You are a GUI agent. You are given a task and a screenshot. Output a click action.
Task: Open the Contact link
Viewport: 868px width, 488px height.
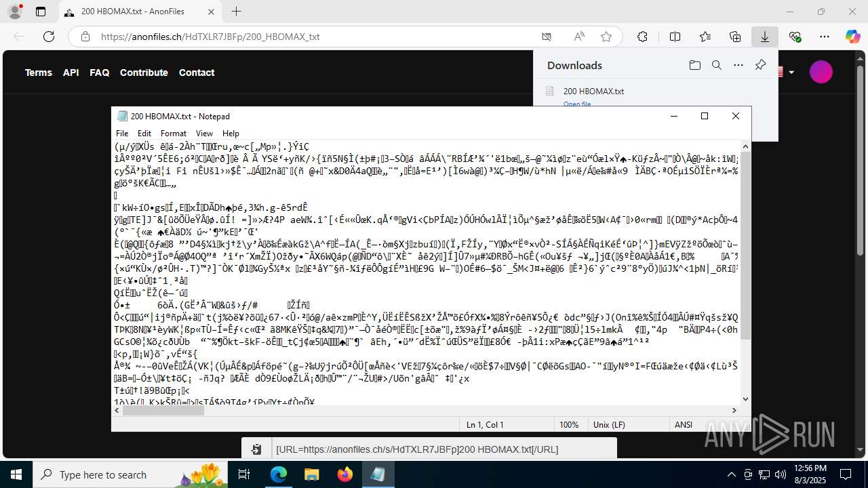[x=197, y=73]
